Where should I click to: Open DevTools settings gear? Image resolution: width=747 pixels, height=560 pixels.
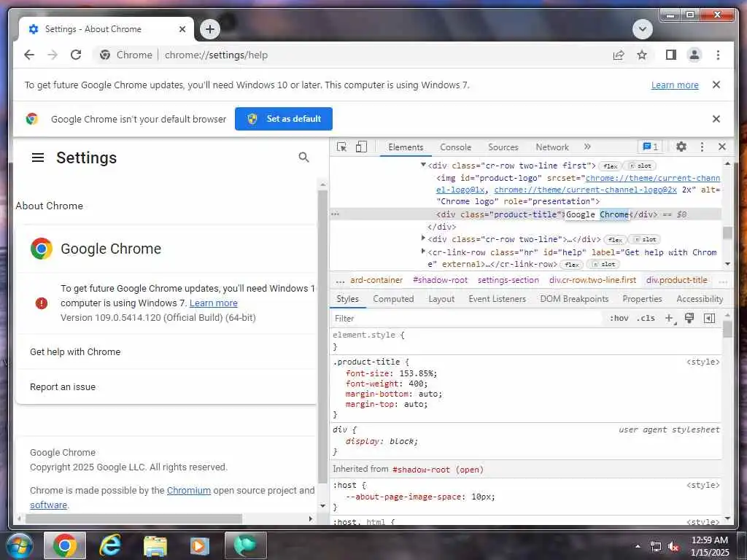click(x=681, y=147)
